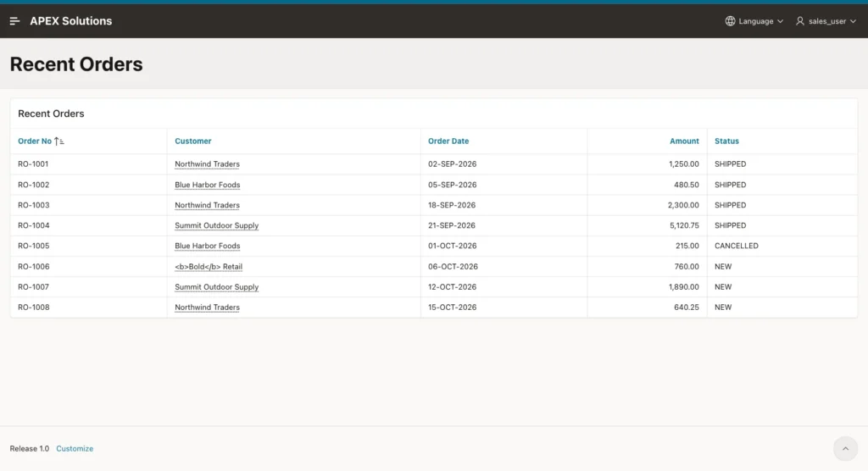Open Northwind Traders link in row RO-1001
The image size is (868, 471).
point(207,163)
